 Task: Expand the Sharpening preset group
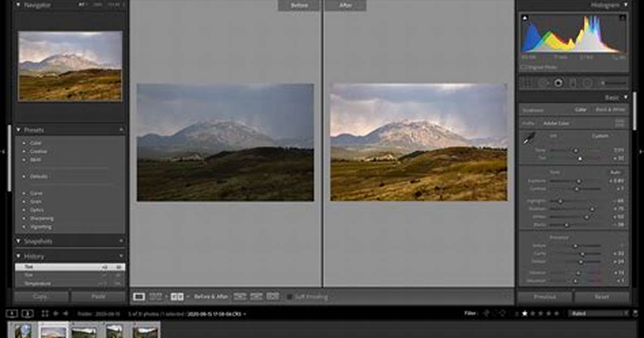pos(24,219)
